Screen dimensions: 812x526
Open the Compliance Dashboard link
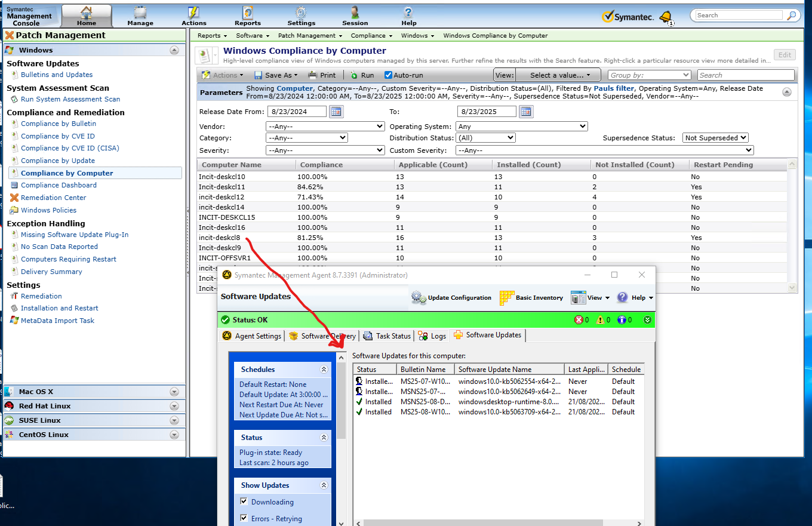click(x=59, y=185)
